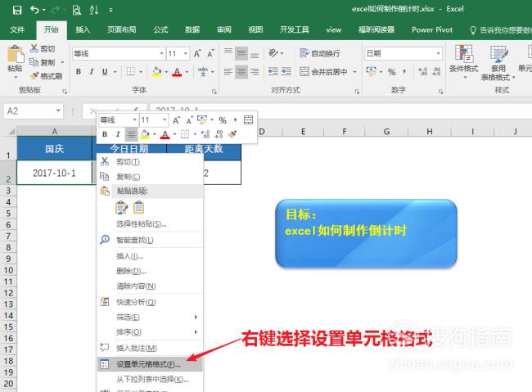532x392 pixels.
Task: Click Delete (删除) in the context menu
Action: point(150,271)
